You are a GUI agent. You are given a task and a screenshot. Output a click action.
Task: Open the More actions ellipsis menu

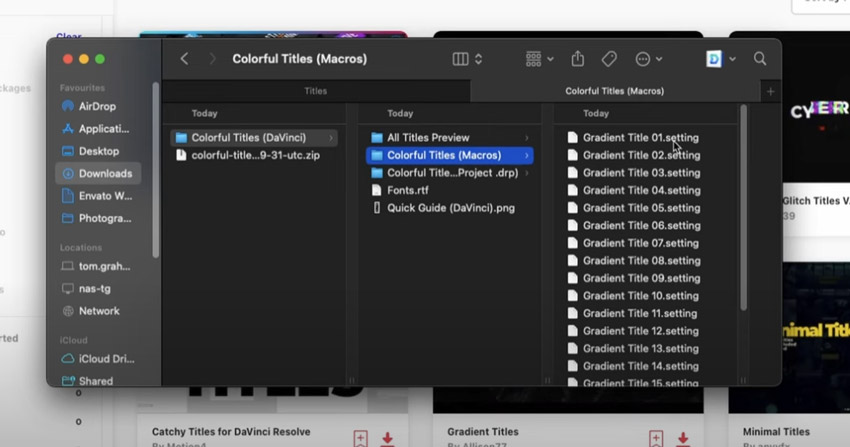coord(643,59)
